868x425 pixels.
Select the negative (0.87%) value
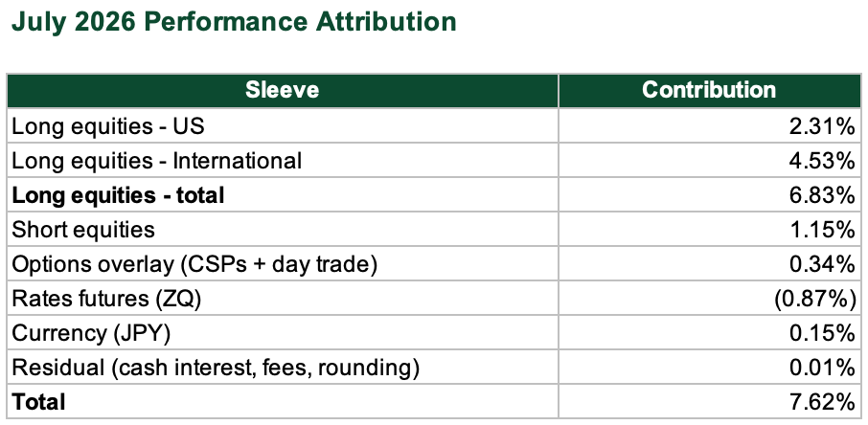814,299
